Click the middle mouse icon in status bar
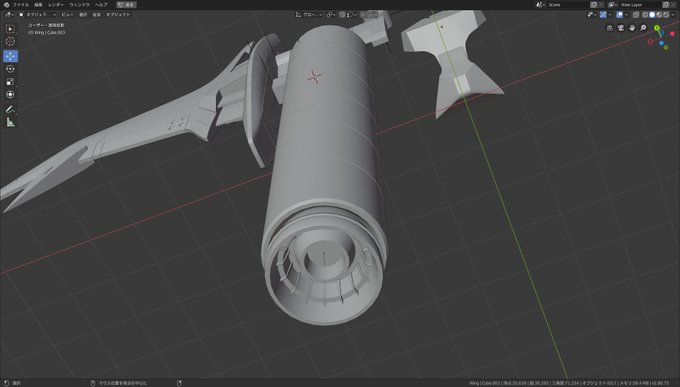 point(92,383)
